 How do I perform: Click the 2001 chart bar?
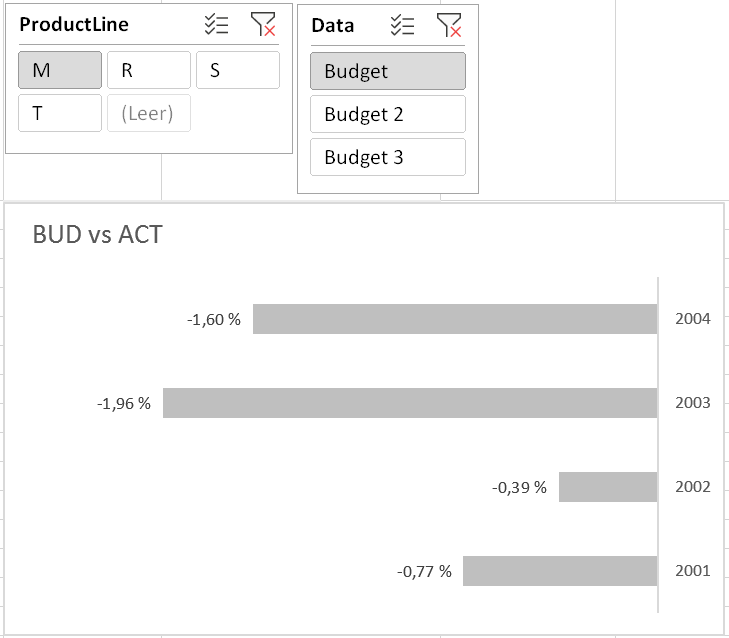pyautogui.click(x=560, y=572)
